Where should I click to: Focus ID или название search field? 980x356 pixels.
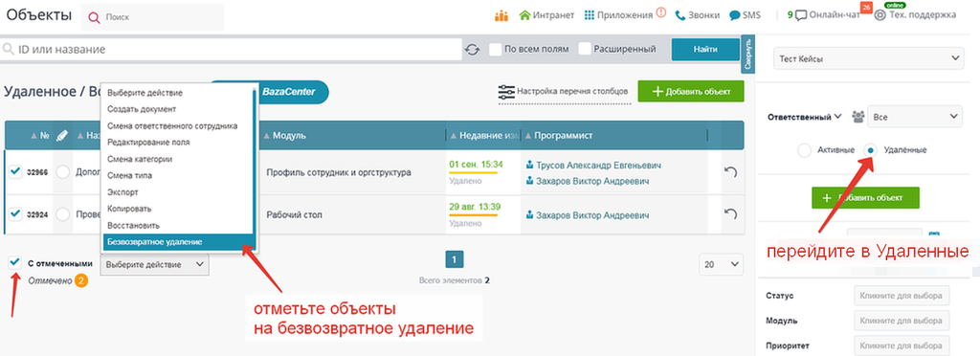pyautogui.click(x=232, y=50)
